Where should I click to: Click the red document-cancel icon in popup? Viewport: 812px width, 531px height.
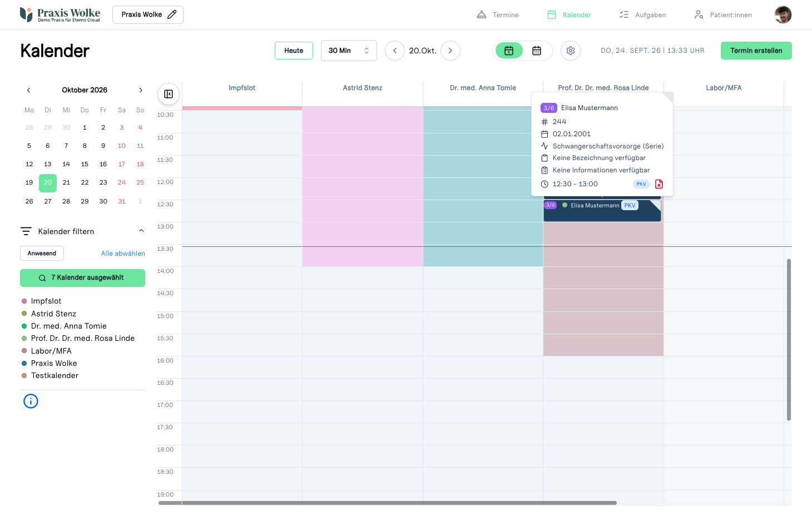(659, 184)
